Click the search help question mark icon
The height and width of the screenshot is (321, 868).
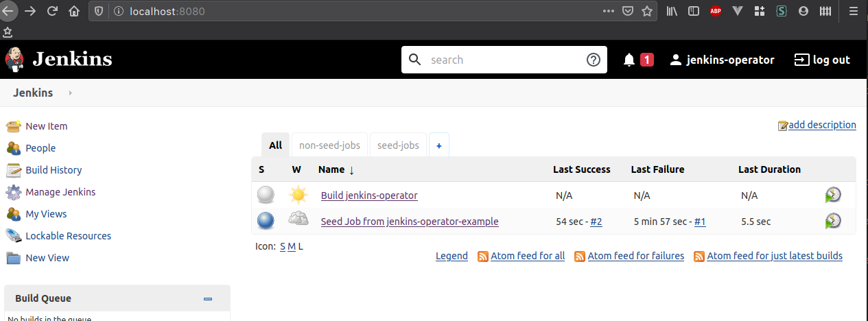pos(594,60)
